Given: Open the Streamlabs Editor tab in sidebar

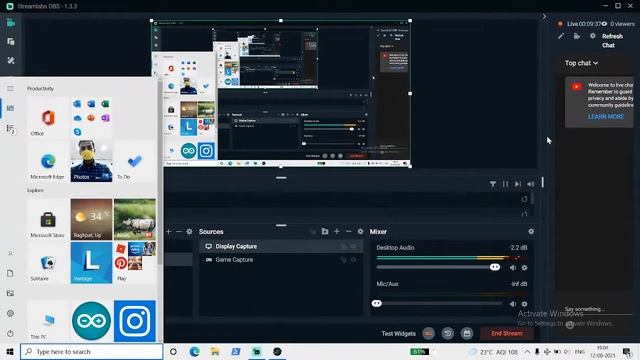Looking at the screenshot, I should [x=11, y=23].
